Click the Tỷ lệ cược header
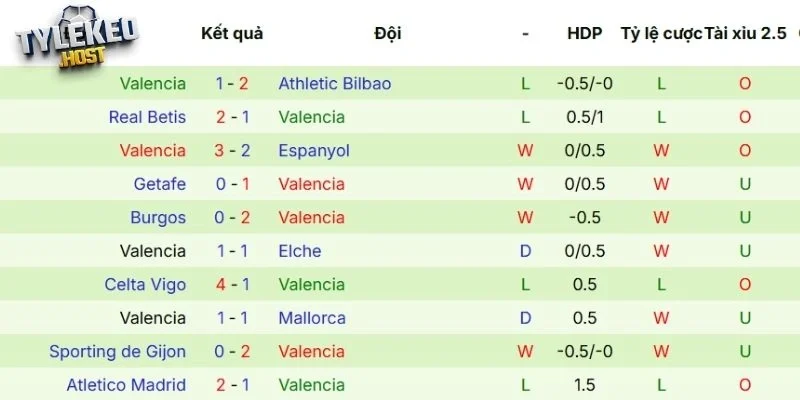This screenshot has height=400, width=800. pyautogui.click(x=660, y=33)
